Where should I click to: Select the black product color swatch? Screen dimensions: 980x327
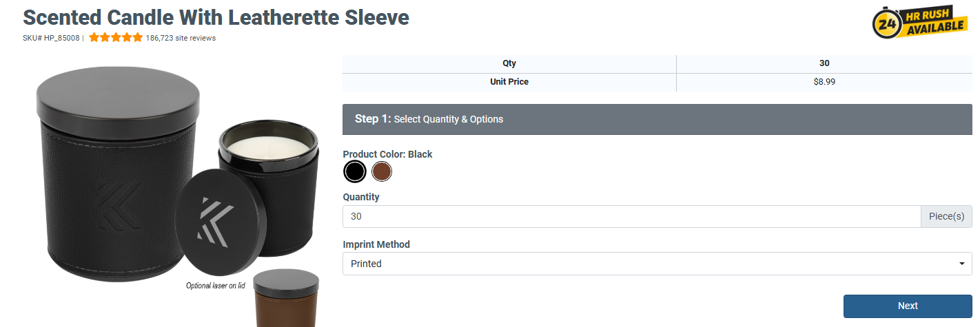(x=354, y=171)
